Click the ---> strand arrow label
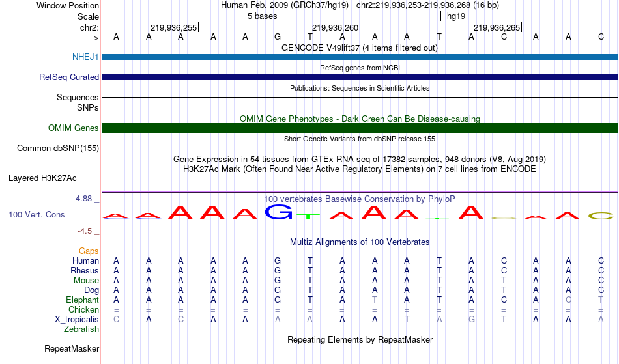The height and width of the screenshot is (364, 619). [93, 38]
